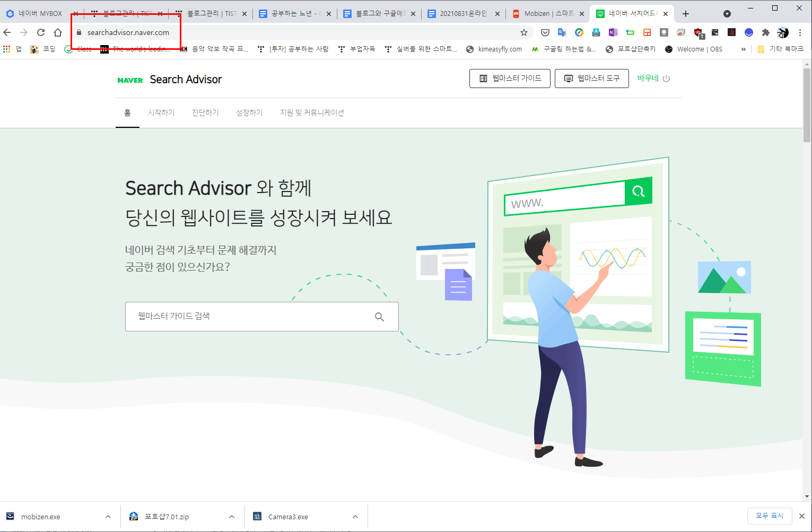The image size is (812, 532).
Task: Open the 웹마스터 가이드 button
Action: click(510, 79)
